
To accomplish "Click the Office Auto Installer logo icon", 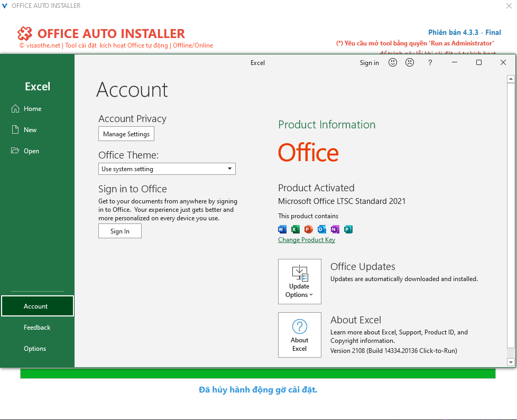I will click(25, 34).
